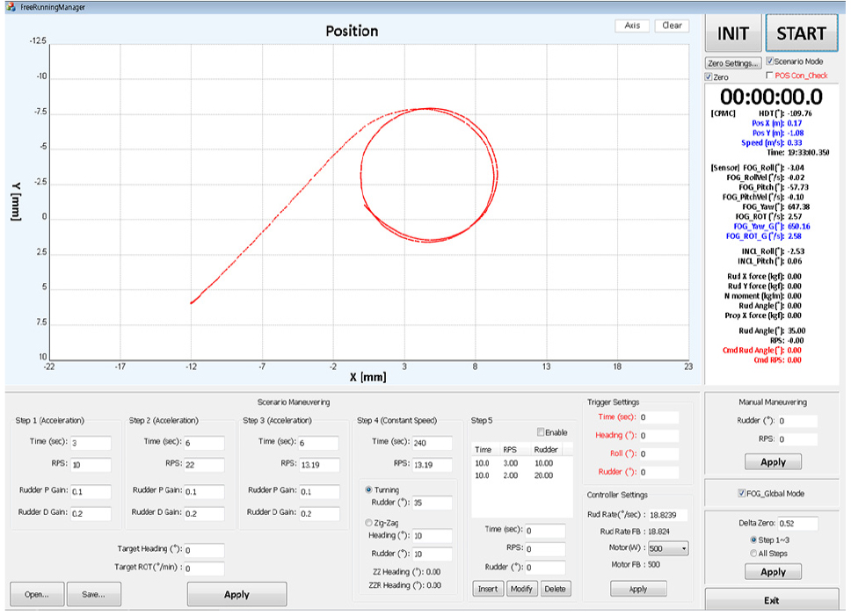The height and width of the screenshot is (616, 851).
Task: Choose the All Steps radio option
Action: (x=753, y=554)
